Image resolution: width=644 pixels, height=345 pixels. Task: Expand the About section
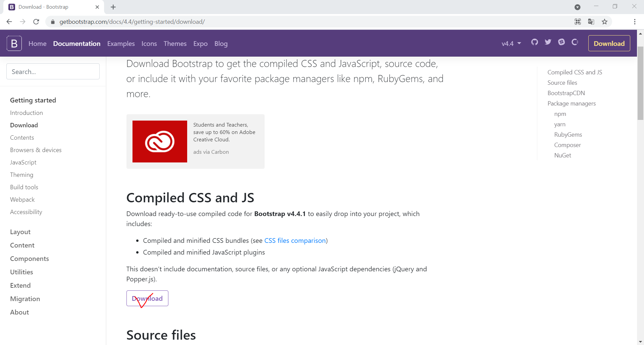(x=19, y=312)
